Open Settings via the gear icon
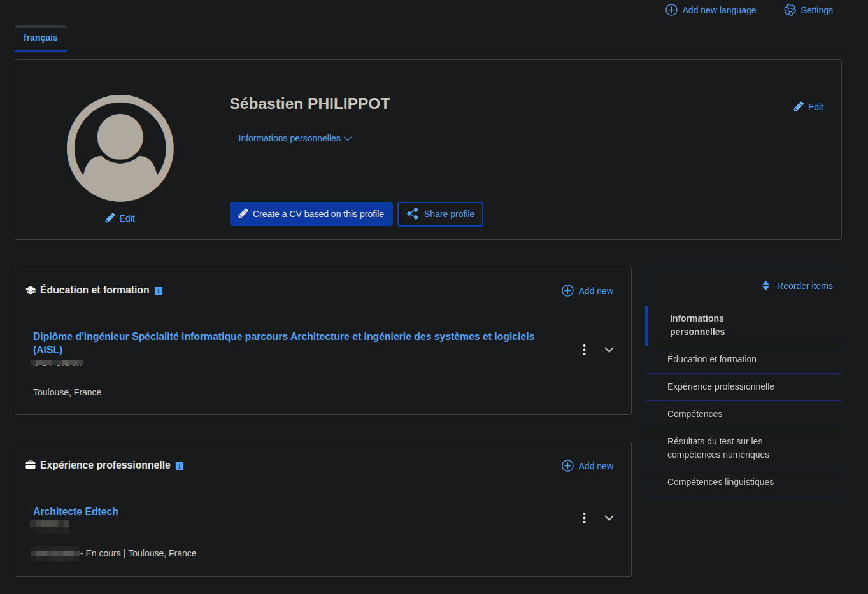 click(x=790, y=10)
